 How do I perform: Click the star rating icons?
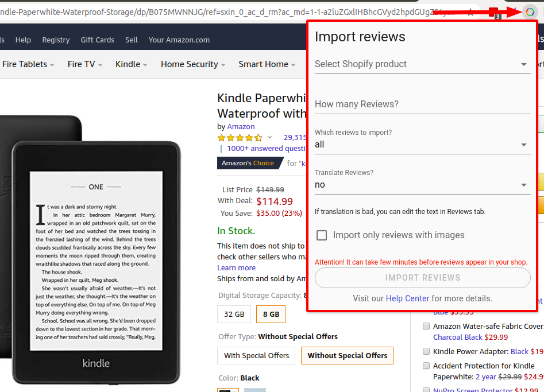coord(240,138)
